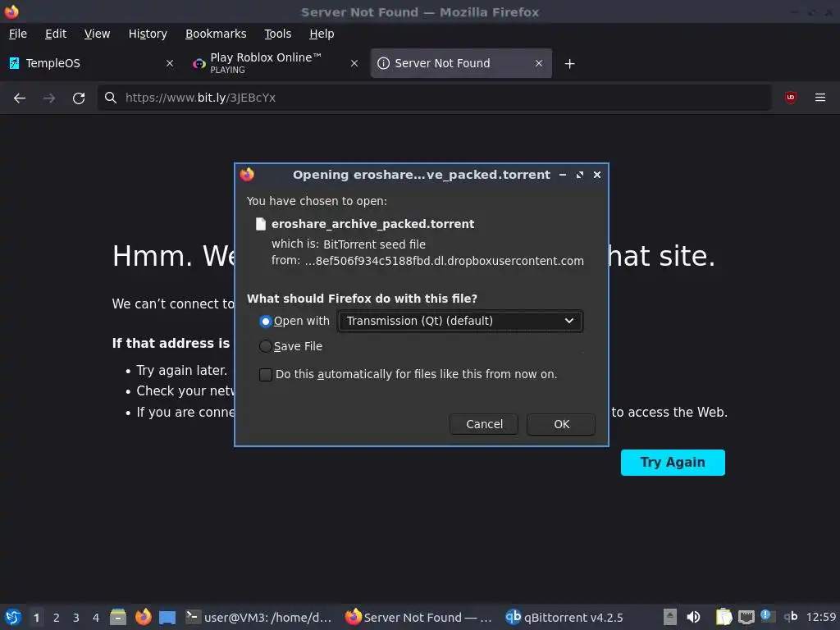Open a new tab with the plus icon
Screen dimensions: 840x630
569,64
